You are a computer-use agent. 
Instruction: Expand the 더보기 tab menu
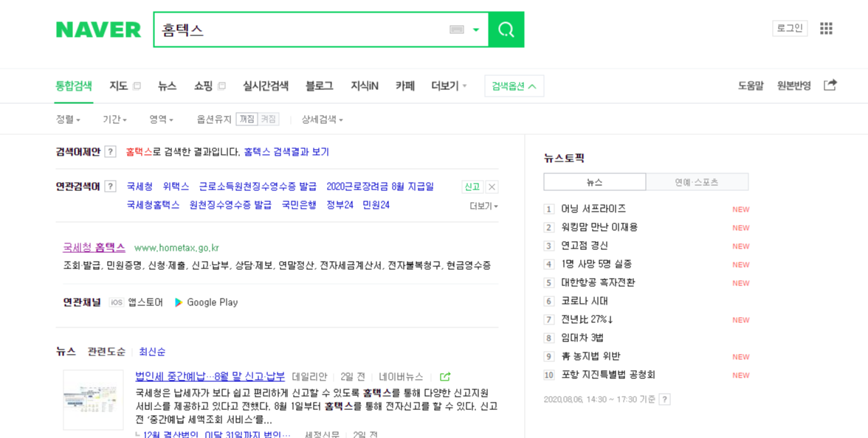tap(449, 86)
